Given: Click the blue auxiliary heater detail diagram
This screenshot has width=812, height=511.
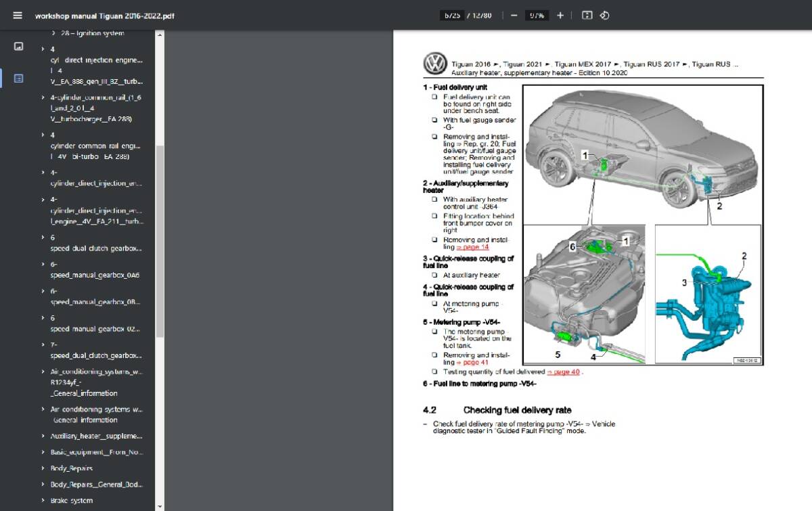Looking at the screenshot, I should coord(708,294).
